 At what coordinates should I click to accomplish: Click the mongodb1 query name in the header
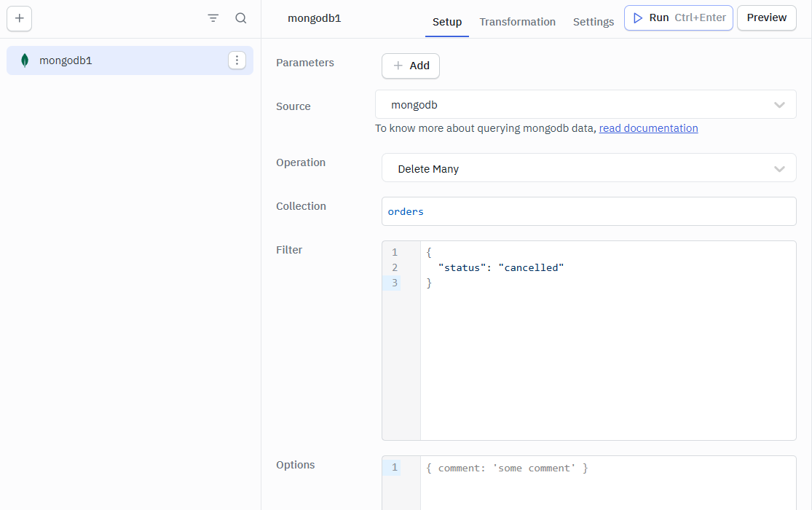314,18
